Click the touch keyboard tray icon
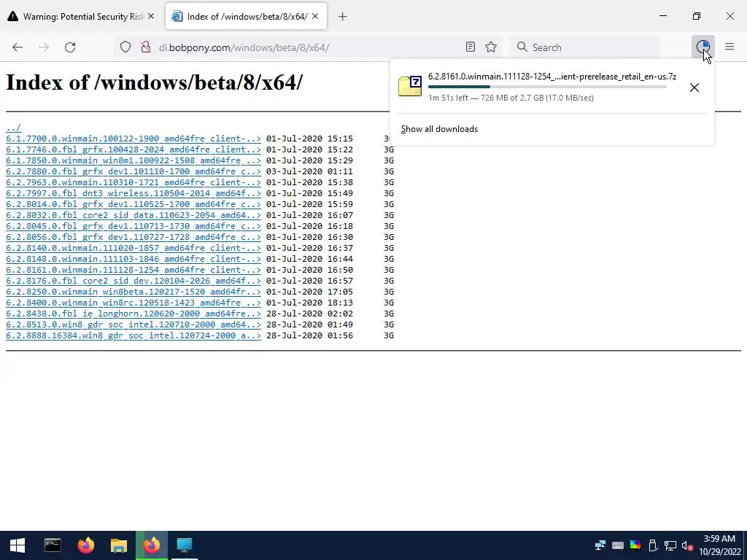The width and height of the screenshot is (747, 560). pyautogui.click(x=617, y=545)
